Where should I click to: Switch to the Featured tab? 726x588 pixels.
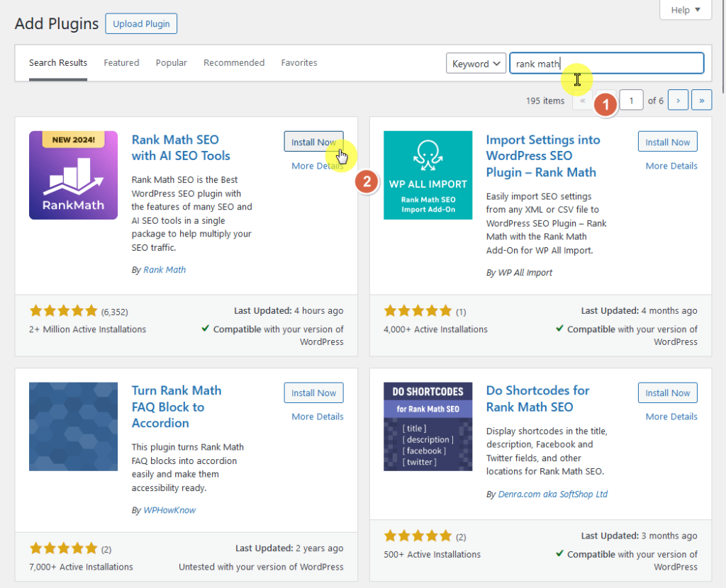point(121,63)
